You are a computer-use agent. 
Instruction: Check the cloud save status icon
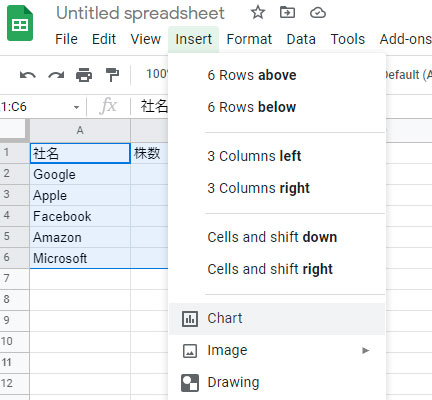[x=318, y=13]
